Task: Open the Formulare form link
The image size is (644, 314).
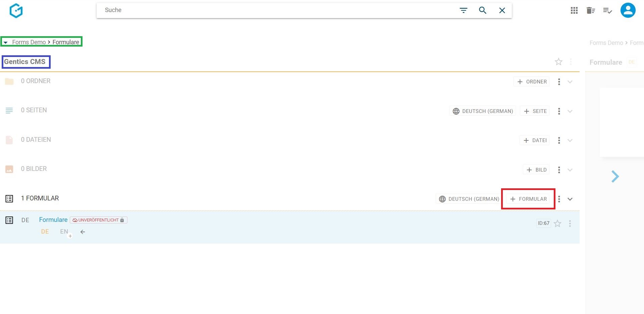Action: (x=53, y=220)
